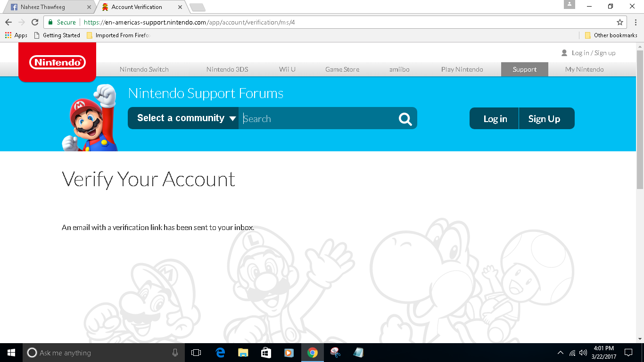Image resolution: width=644 pixels, height=362 pixels.
Task: Click the Nintendo Support Forums title
Action: (206, 93)
